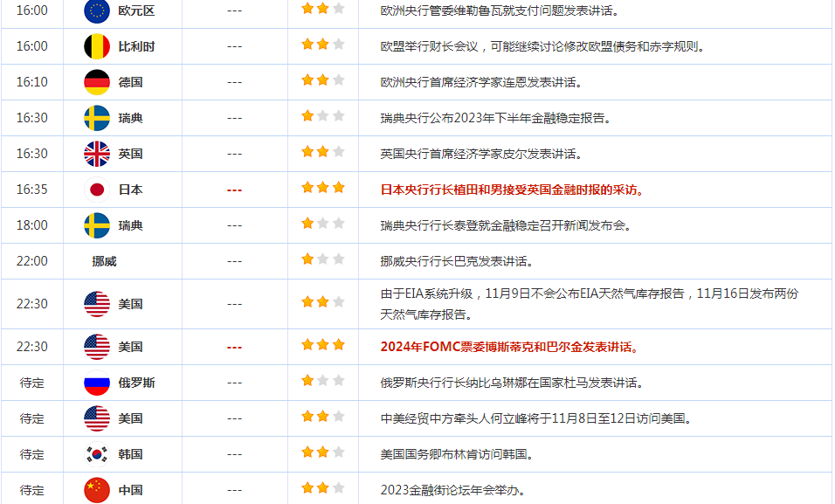Click country name 比利时
835x504 pixels.
[x=136, y=46]
